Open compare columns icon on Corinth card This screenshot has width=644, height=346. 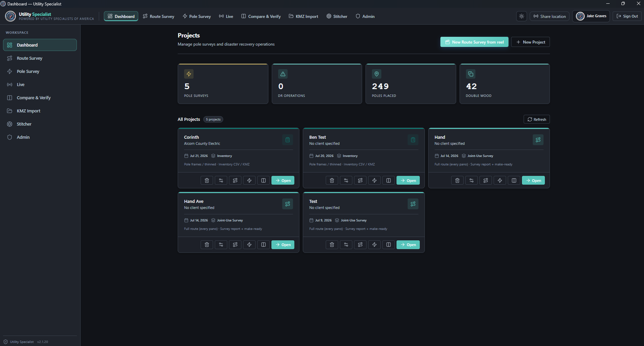click(x=263, y=181)
